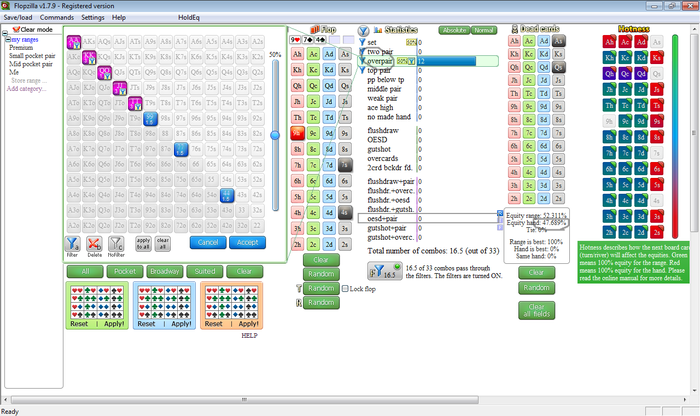The height and width of the screenshot is (416, 700).
Task: Select Mid pocket pair range
Action: tap(31, 64)
